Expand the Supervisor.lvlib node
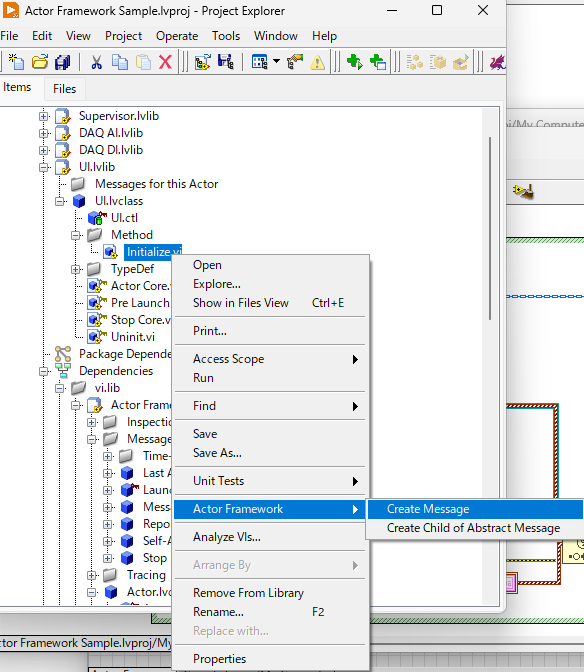 (x=44, y=116)
